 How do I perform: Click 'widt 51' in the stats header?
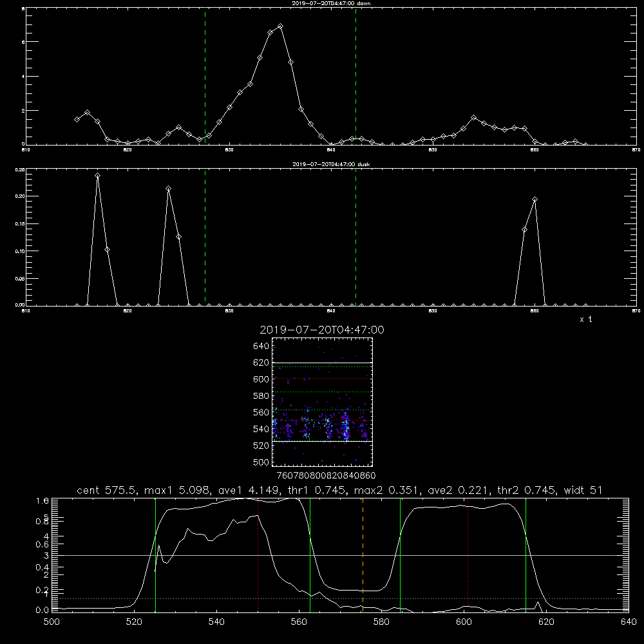[x=583, y=490]
